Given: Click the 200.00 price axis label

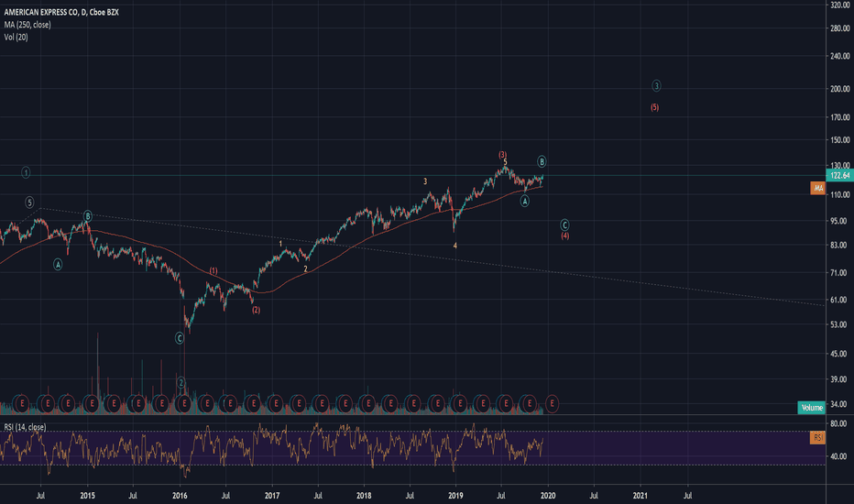Looking at the screenshot, I should 840,89.
